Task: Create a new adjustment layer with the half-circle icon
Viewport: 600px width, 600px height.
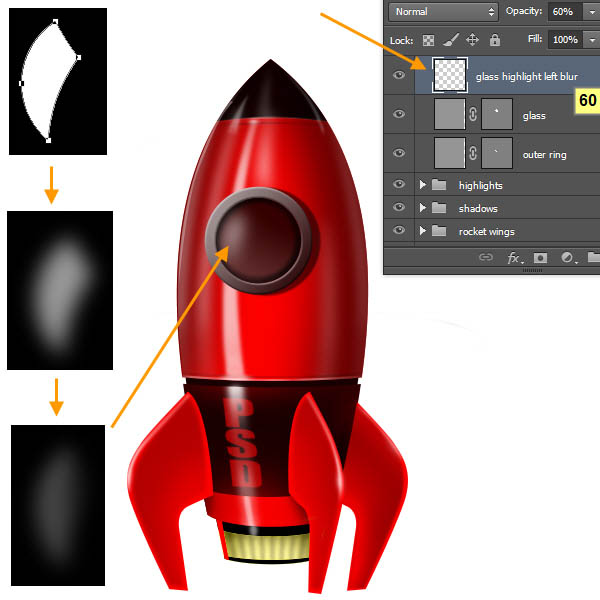Action: [x=567, y=258]
